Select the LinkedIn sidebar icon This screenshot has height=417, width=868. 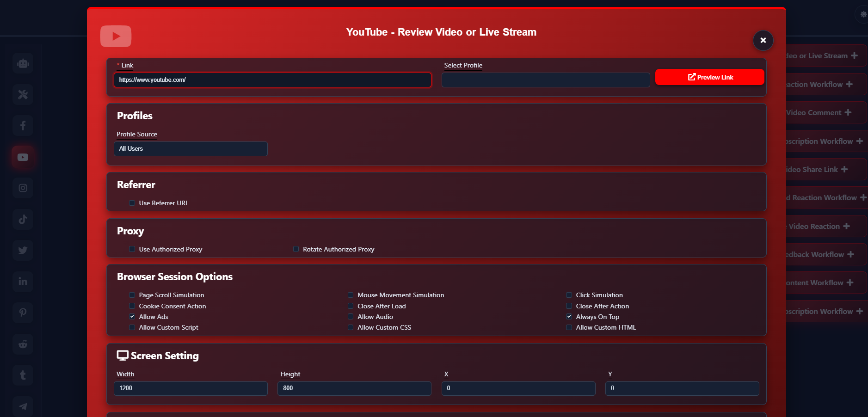pos(23,282)
